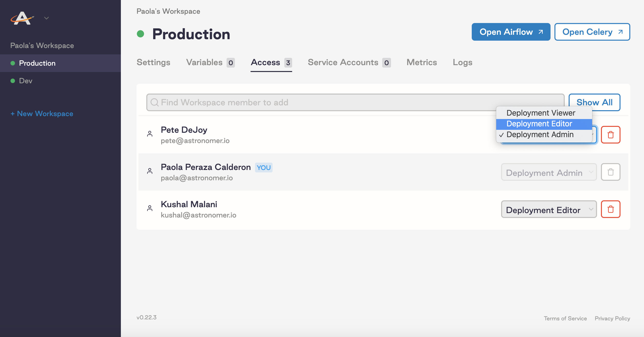The height and width of the screenshot is (337, 644).
Task: Click the Open Celery button
Action: pos(592,32)
